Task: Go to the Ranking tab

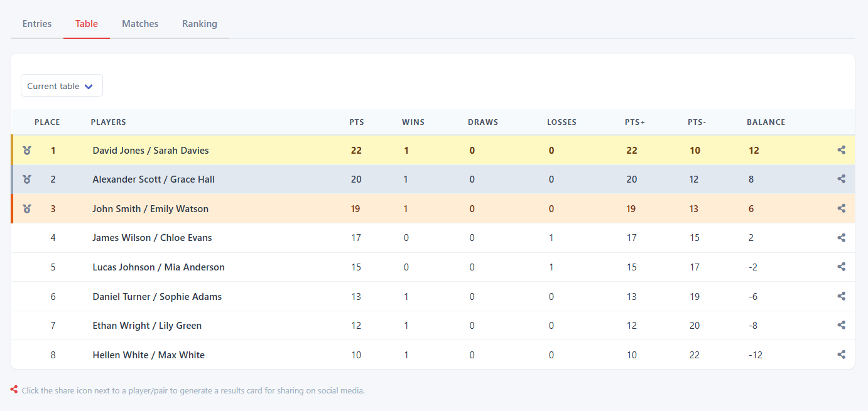Action: point(200,24)
